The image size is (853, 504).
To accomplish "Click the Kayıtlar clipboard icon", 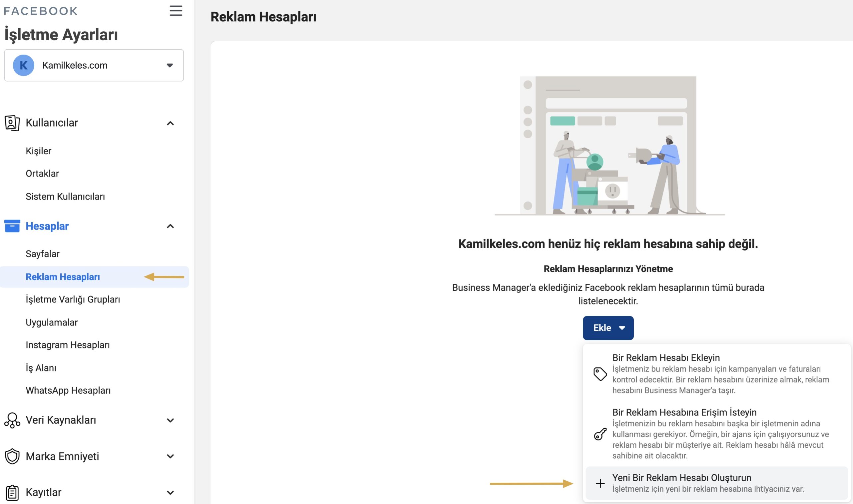I will coord(12,492).
